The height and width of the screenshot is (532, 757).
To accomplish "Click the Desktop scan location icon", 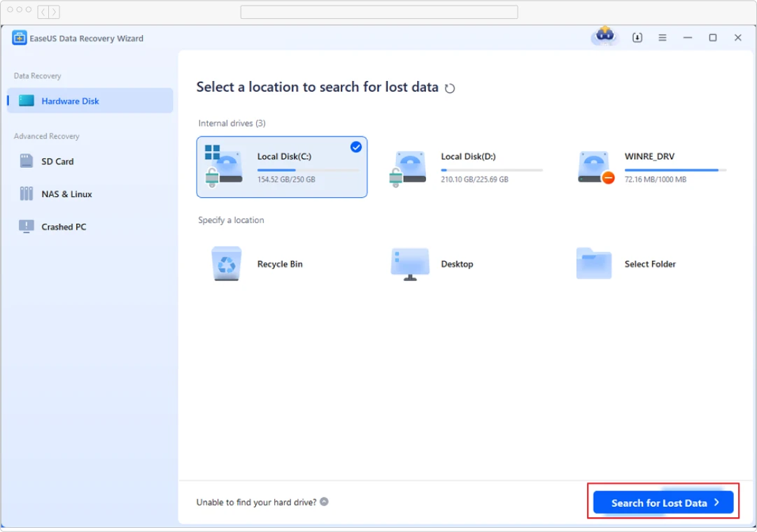I will pyautogui.click(x=409, y=264).
